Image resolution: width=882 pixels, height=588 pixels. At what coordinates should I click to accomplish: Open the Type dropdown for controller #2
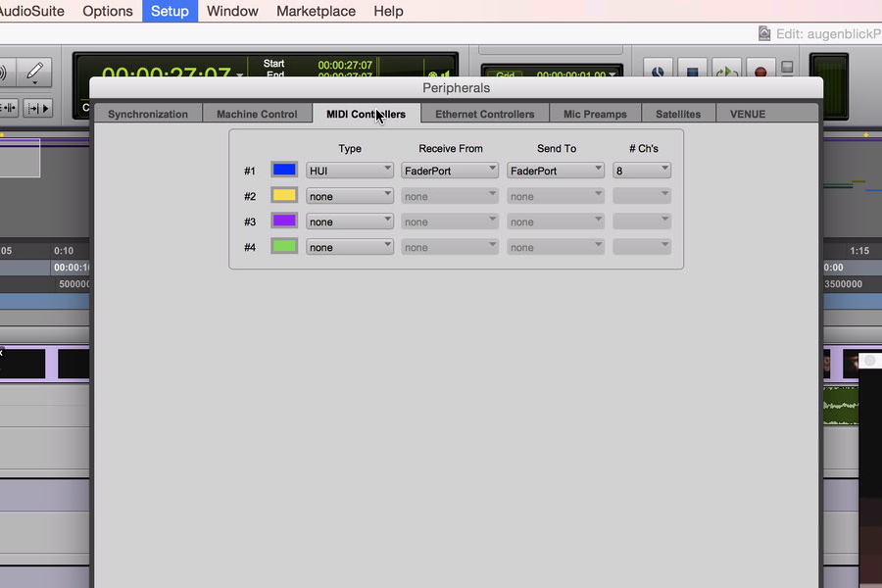point(350,196)
